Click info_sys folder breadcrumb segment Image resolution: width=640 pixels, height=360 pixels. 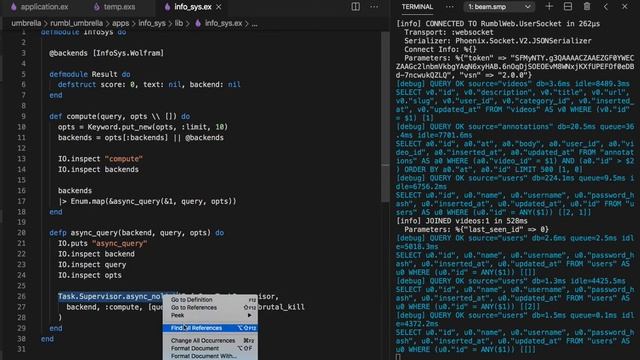[152, 23]
